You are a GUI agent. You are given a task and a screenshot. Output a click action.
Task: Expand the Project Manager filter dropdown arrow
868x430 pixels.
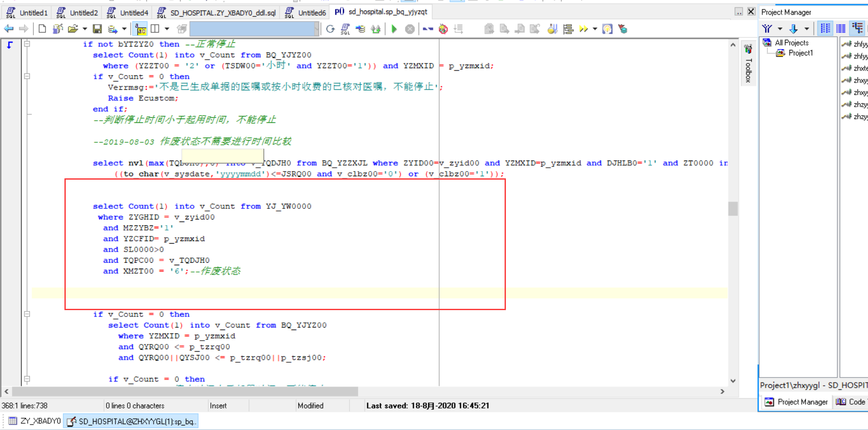780,29
